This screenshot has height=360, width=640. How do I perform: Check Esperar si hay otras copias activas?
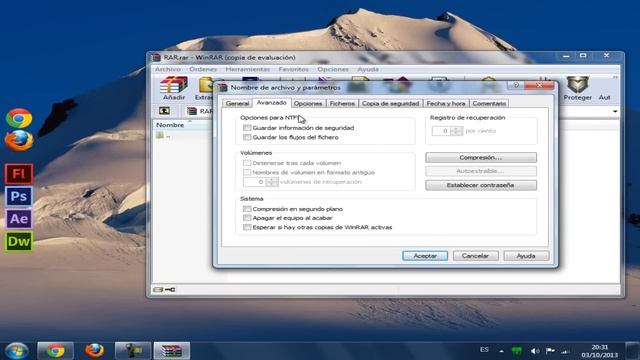tap(247, 227)
